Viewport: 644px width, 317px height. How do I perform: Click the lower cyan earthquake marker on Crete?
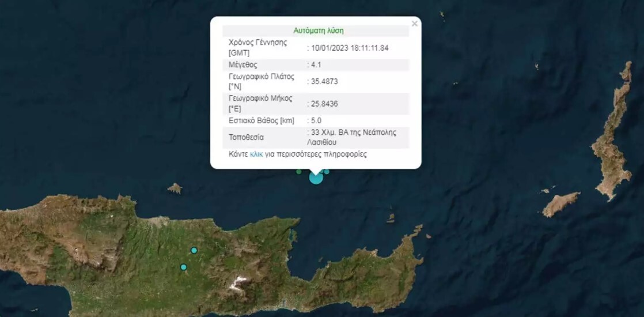(183, 267)
